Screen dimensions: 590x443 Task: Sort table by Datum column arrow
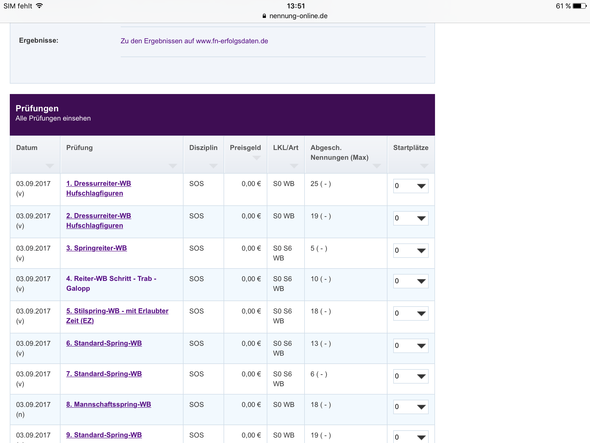tap(50, 166)
